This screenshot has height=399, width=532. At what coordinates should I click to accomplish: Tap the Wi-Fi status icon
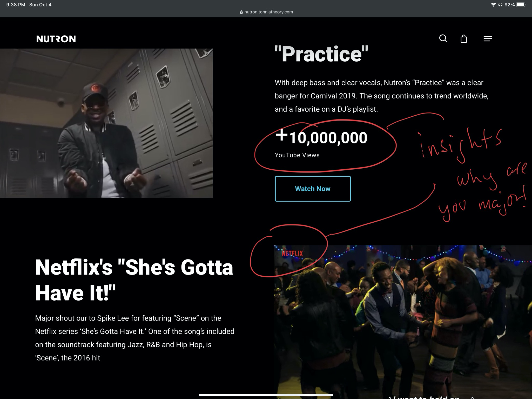tap(493, 5)
